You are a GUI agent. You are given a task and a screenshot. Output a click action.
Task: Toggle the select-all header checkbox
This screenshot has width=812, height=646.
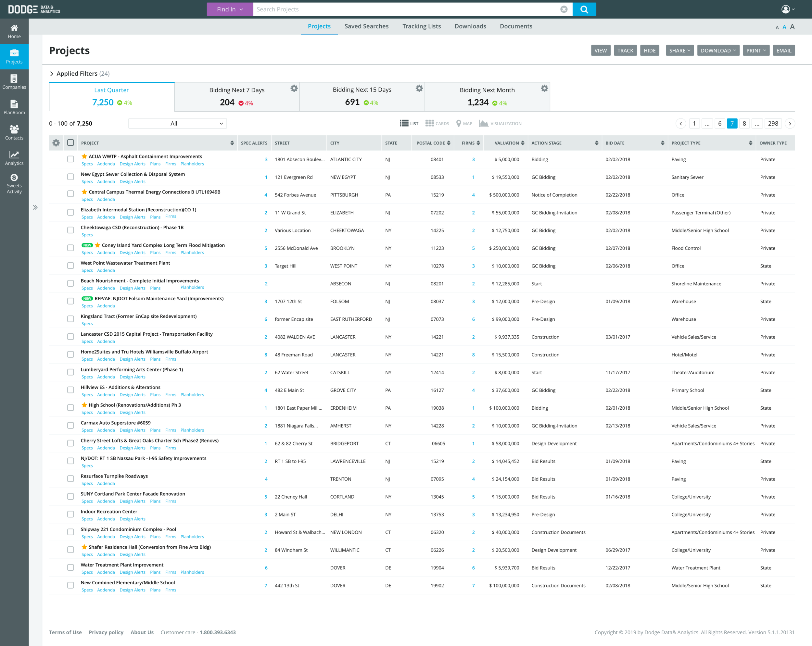coord(70,143)
